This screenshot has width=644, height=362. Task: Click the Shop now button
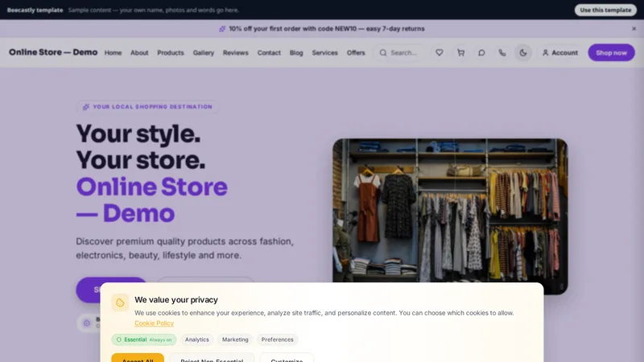click(611, 52)
